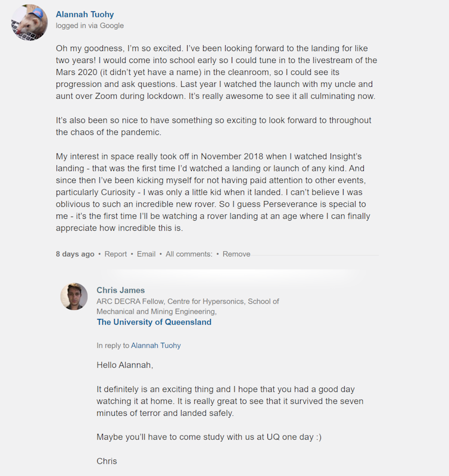The image size is (449, 476).
Task: Click the 'Chris' signature at the reply's end
Action: point(107,461)
